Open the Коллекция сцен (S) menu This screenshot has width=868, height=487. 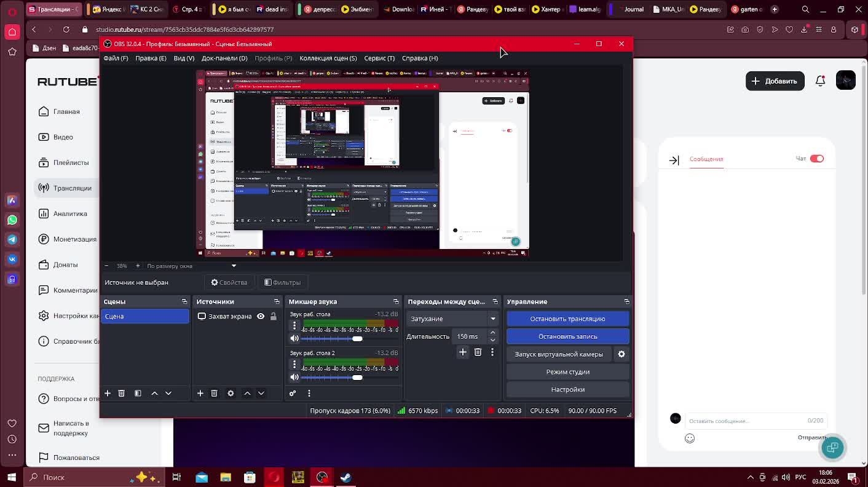point(328,58)
